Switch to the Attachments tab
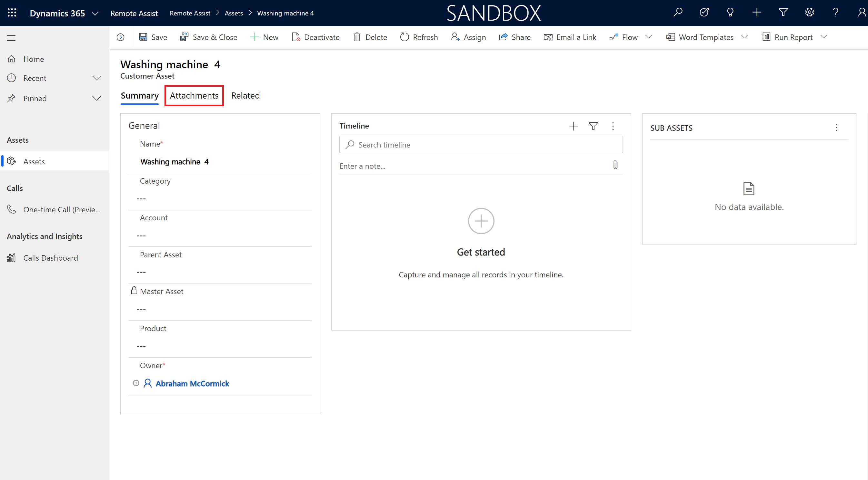Viewport: 868px width, 480px height. point(194,95)
